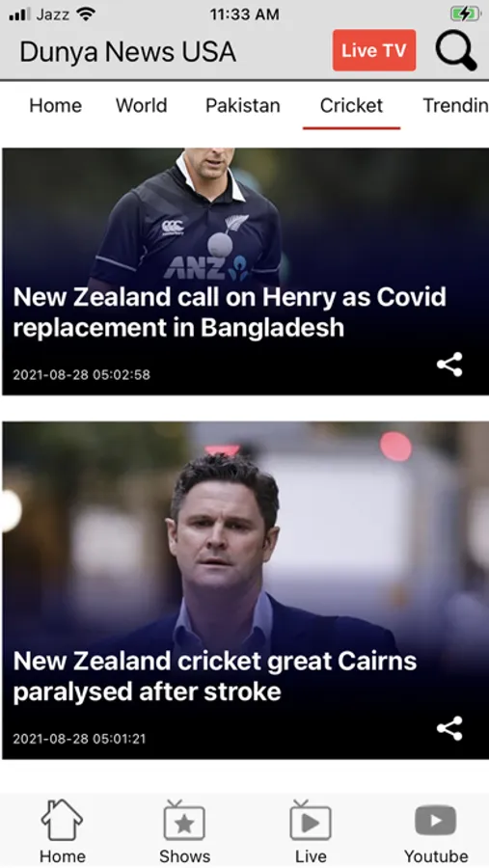Share the Cairns stroke article
The height and width of the screenshot is (868, 489).
[449, 728]
